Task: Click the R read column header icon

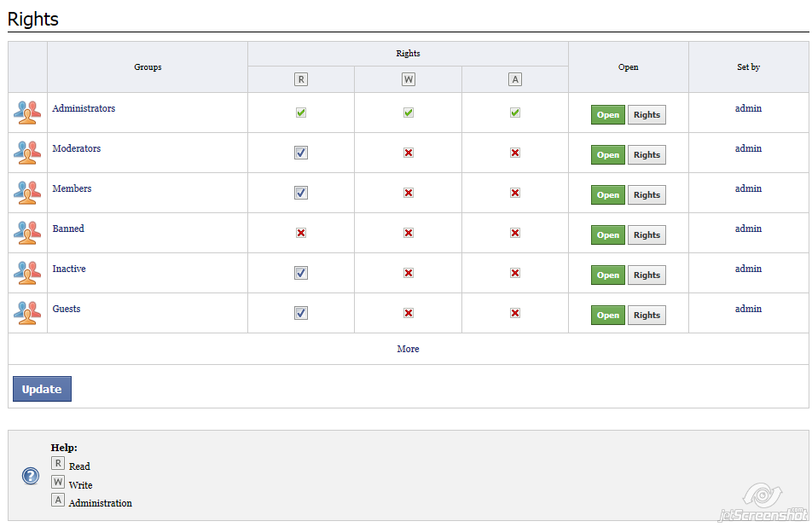Action: pyautogui.click(x=301, y=79)
